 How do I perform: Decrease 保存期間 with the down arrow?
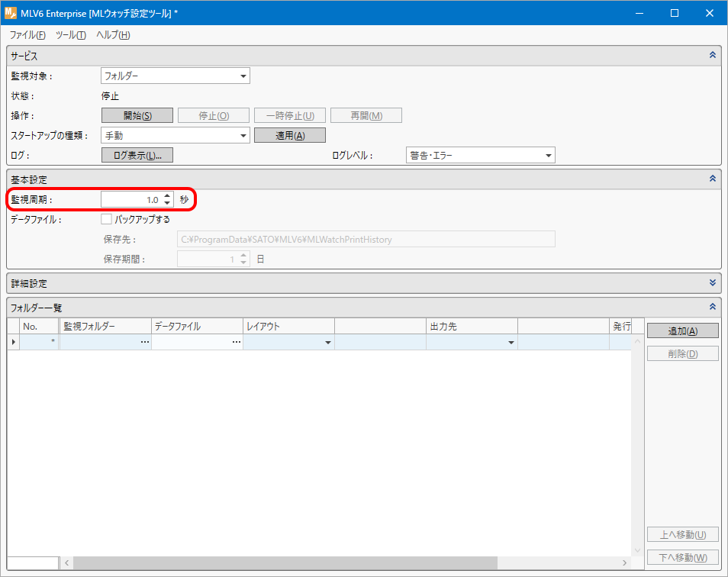[x=243, y=263]
